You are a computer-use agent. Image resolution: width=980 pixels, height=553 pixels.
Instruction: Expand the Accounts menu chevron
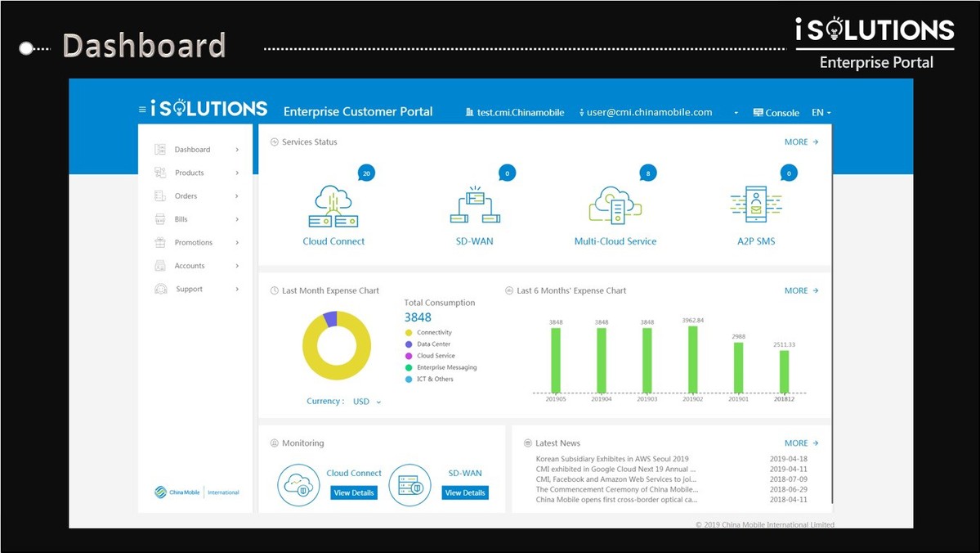coord(238,266)
